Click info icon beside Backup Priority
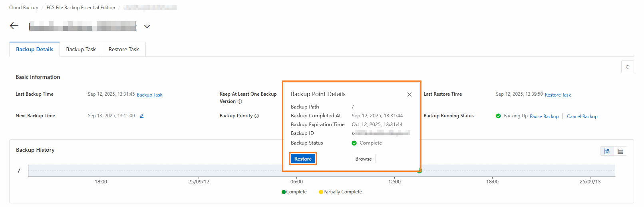 tap(256, 116)
